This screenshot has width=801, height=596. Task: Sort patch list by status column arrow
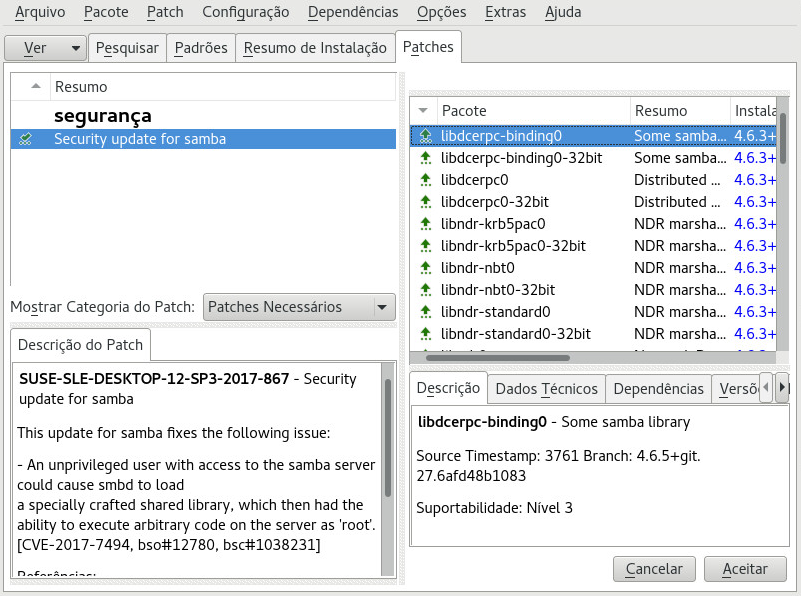(35, 86)
